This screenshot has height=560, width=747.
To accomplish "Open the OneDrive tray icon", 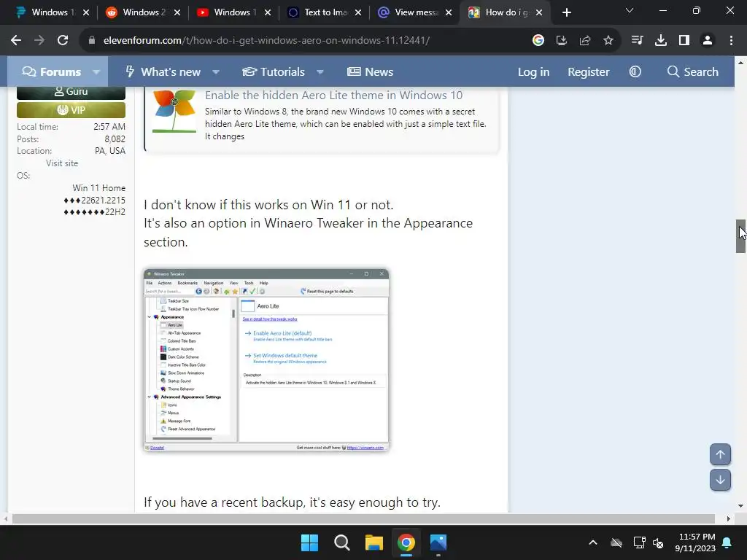I will click(616, 542).
